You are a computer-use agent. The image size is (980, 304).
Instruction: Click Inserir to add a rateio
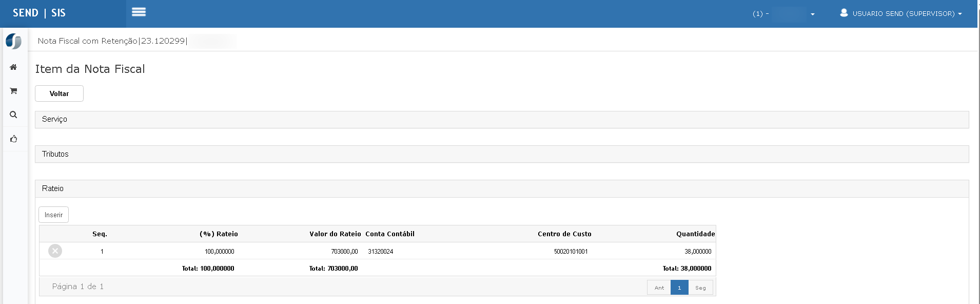point(53,215)
